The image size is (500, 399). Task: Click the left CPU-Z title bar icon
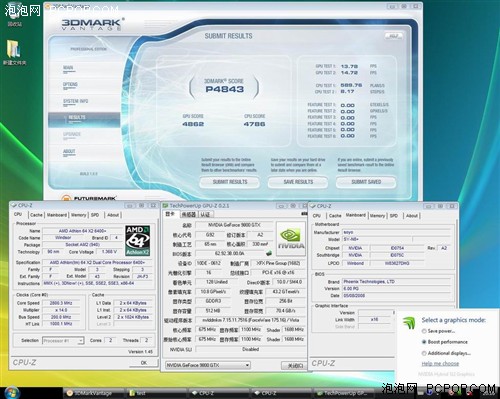pos(14,205)
